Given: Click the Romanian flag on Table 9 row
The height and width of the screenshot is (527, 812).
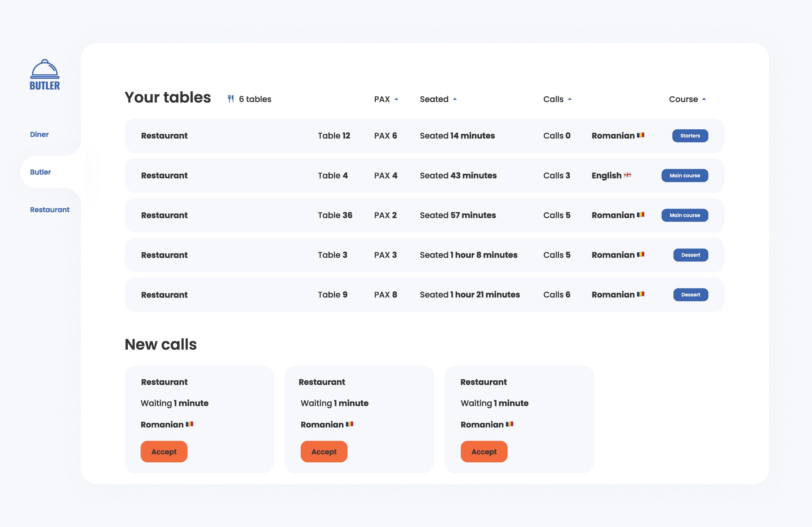Looking at the screenshot, I should [640, 294].
